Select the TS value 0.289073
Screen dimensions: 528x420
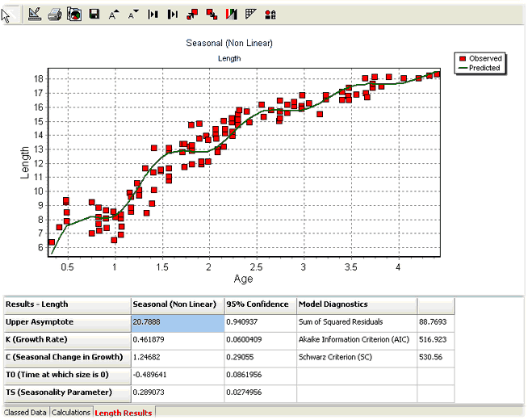178,393
